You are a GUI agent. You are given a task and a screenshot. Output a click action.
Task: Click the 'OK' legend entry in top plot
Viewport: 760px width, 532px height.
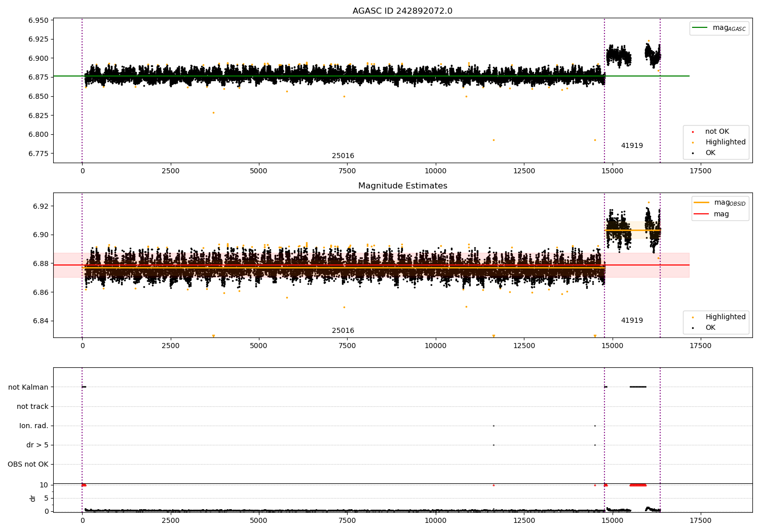pyautogui.click(x=710, y=153)
